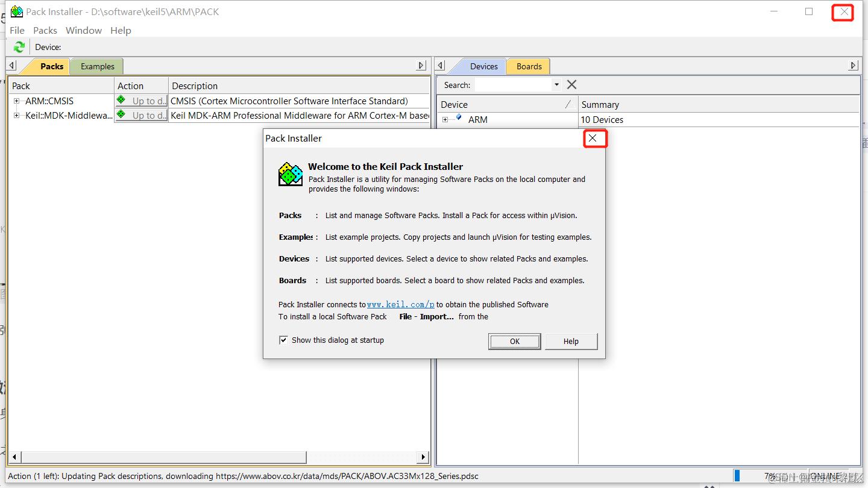868x488 pixels.
Task: Click Help button in the welcome dialog
Action: click(571, 342)
